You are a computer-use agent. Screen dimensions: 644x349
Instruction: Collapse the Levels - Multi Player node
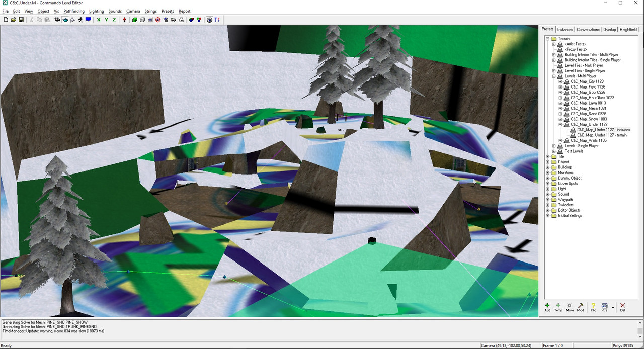(x=554, y=76)
